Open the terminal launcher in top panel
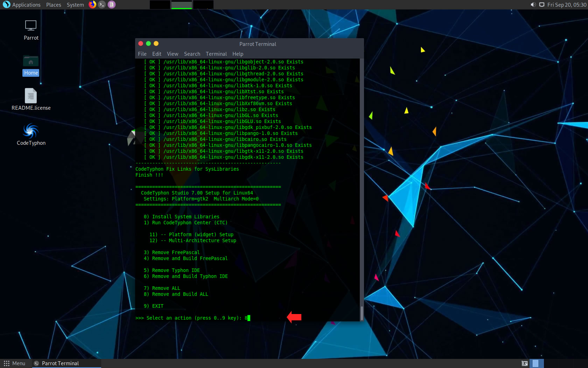 (102, 5)
